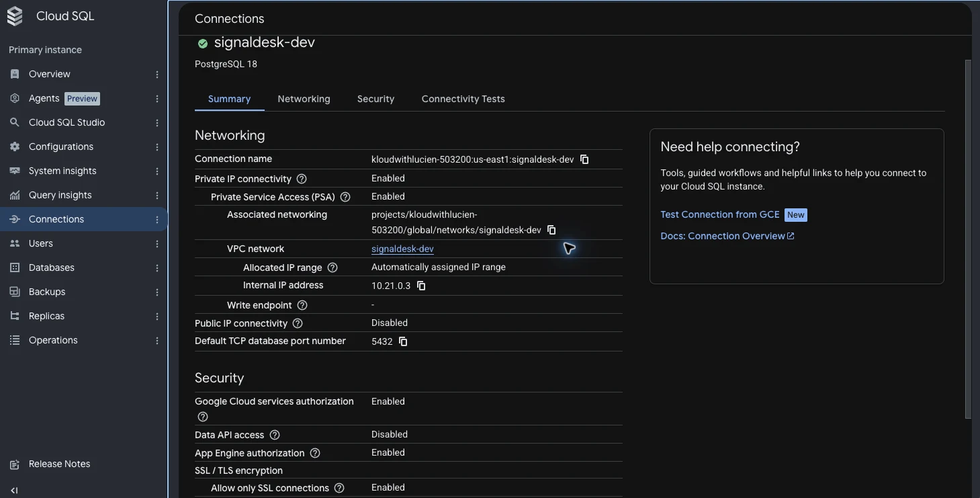Click the page vertical scrollbar
The image size is (980, 498).
click(968, 239)
